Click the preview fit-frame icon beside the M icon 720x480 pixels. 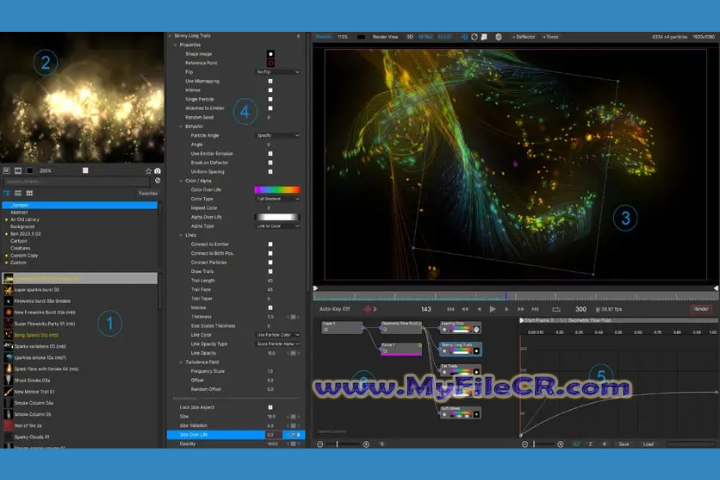pos(18,170)
